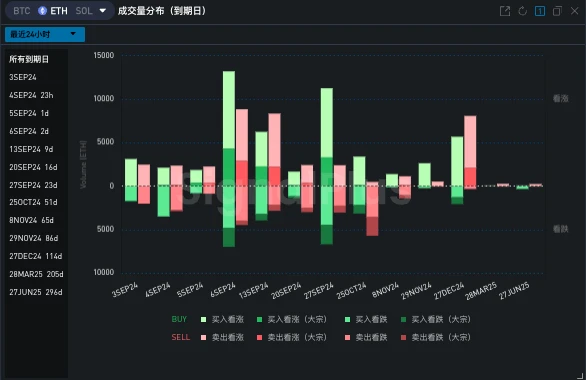Select the ETH asset tab
Image resolution: width=586 pixels, height=380 pixels.
[53, 11]
